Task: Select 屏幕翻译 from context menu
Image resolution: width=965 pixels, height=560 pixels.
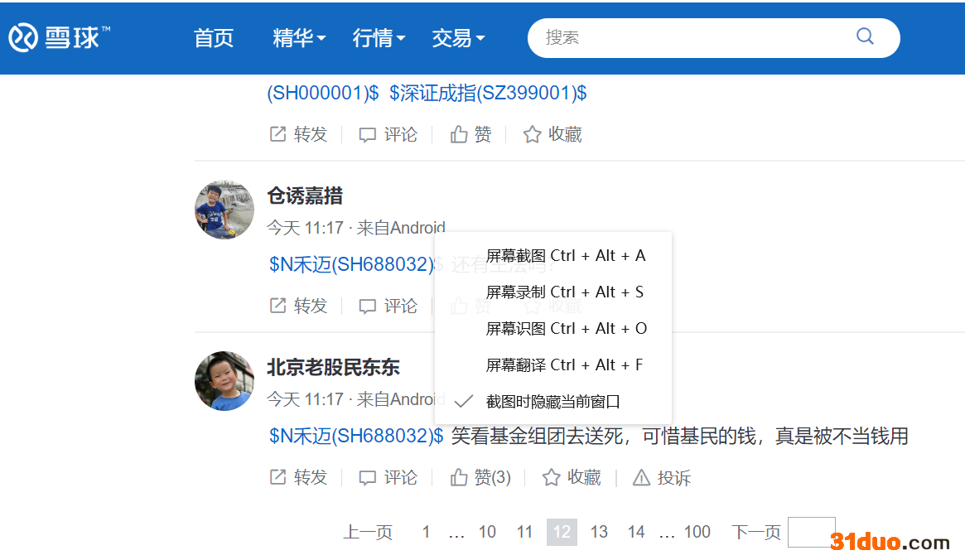Action: click(x=564, y=365)
